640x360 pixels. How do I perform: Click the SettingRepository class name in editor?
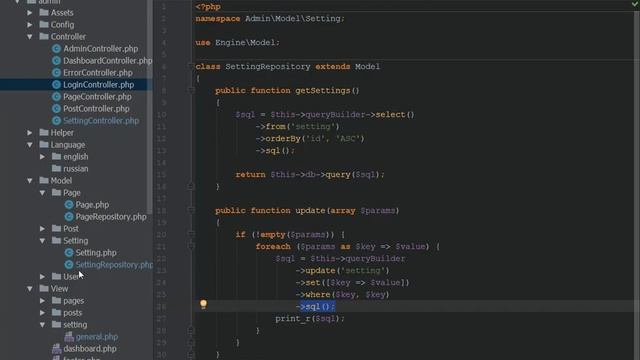tap(268, 67)
